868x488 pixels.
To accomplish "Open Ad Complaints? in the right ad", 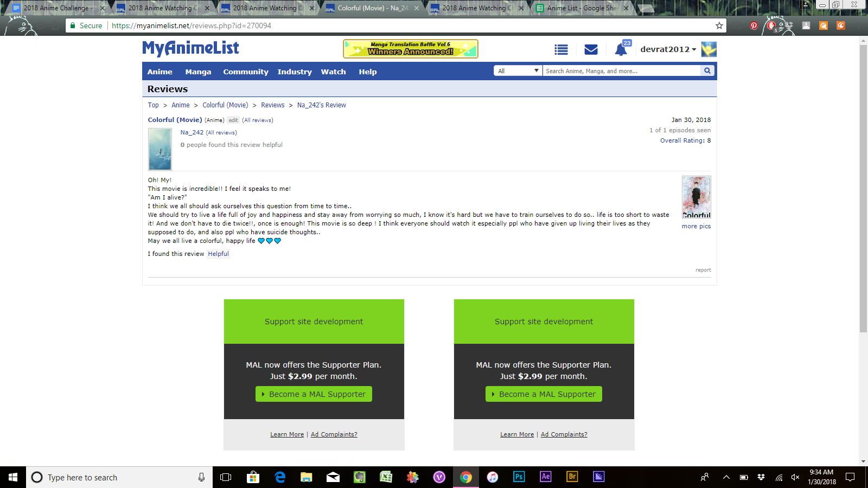I will [x=564, y=434].
